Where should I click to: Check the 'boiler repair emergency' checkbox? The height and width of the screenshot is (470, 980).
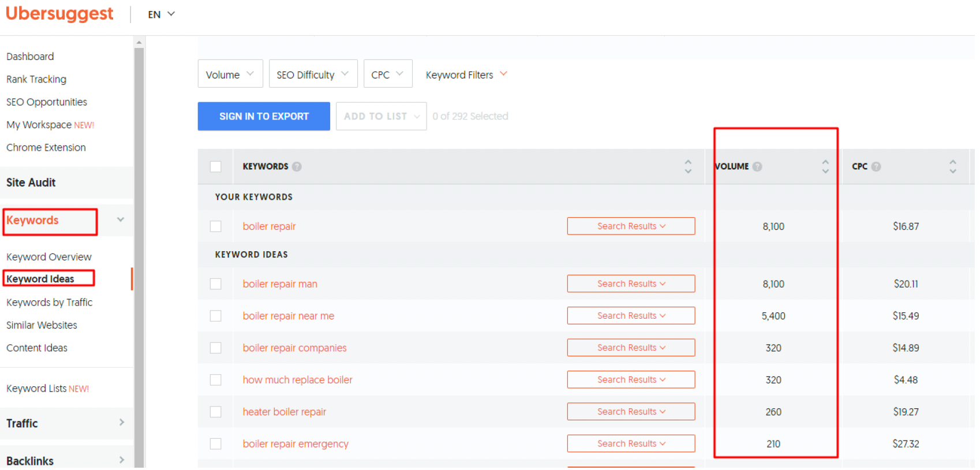coord(216,444)
